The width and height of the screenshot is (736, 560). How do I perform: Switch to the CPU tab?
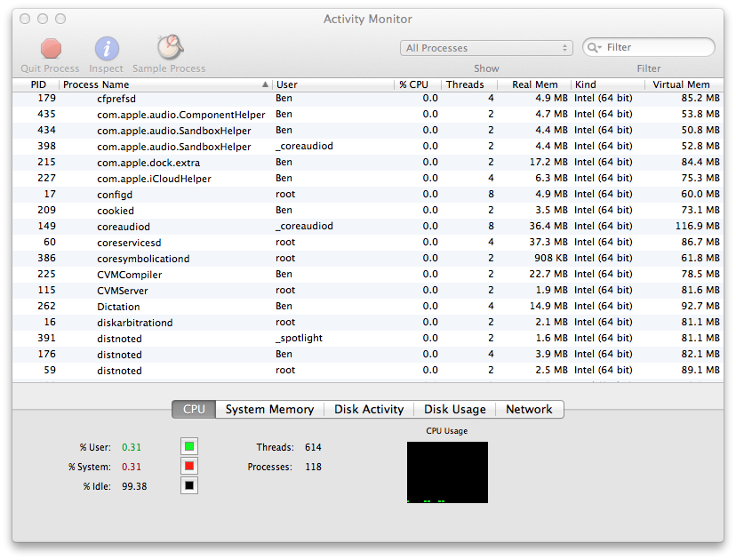(x=194, y=409)
